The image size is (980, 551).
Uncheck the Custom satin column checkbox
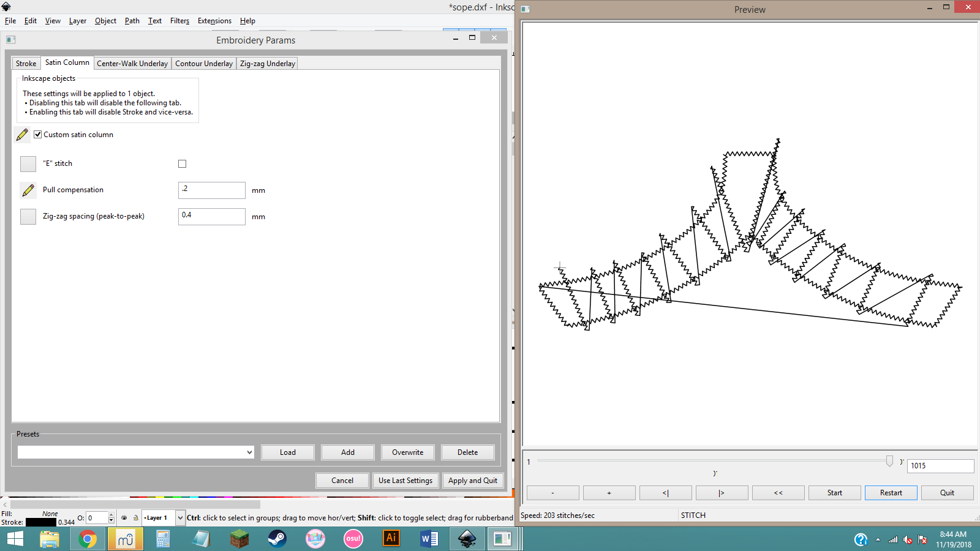37,135
